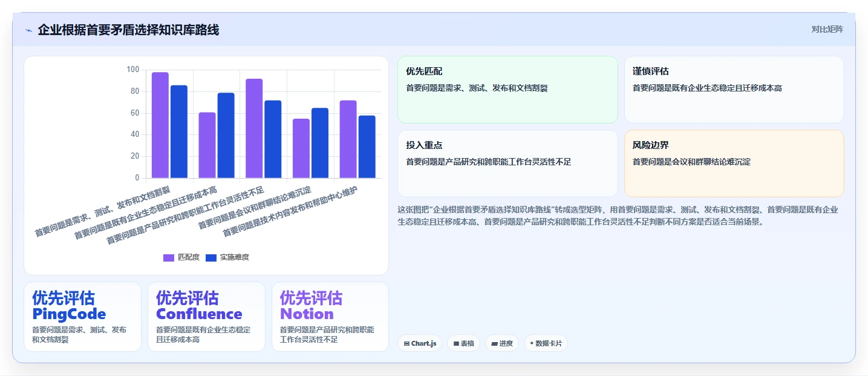Click the Chart.js tag chip
Screen dimensions: 868x376
click(420, 343)
